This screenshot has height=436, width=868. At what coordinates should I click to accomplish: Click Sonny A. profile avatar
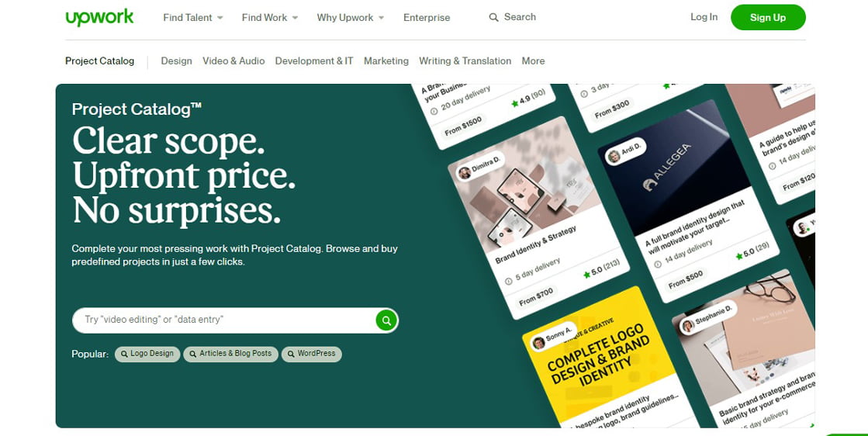tap(538, 343)
